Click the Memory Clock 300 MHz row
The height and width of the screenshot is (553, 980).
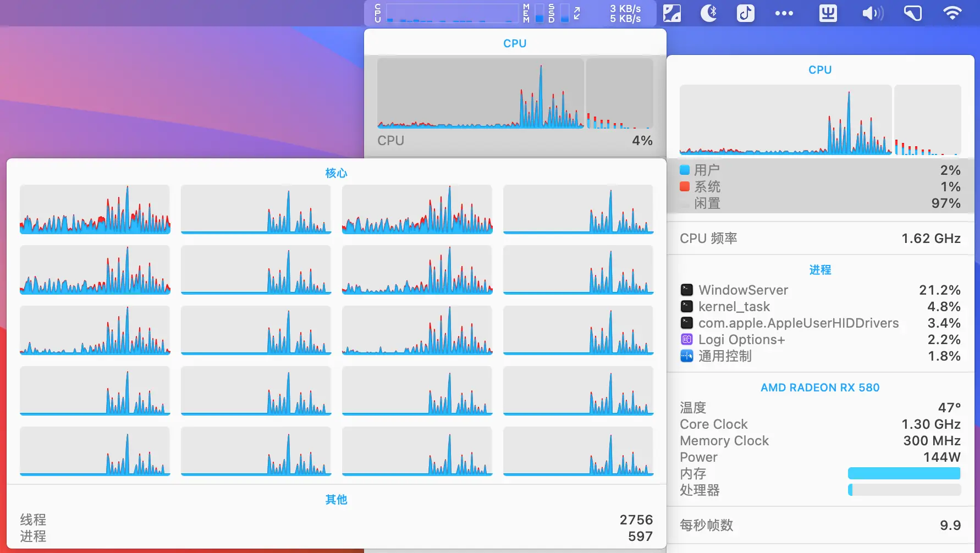(x=820, y=440)
